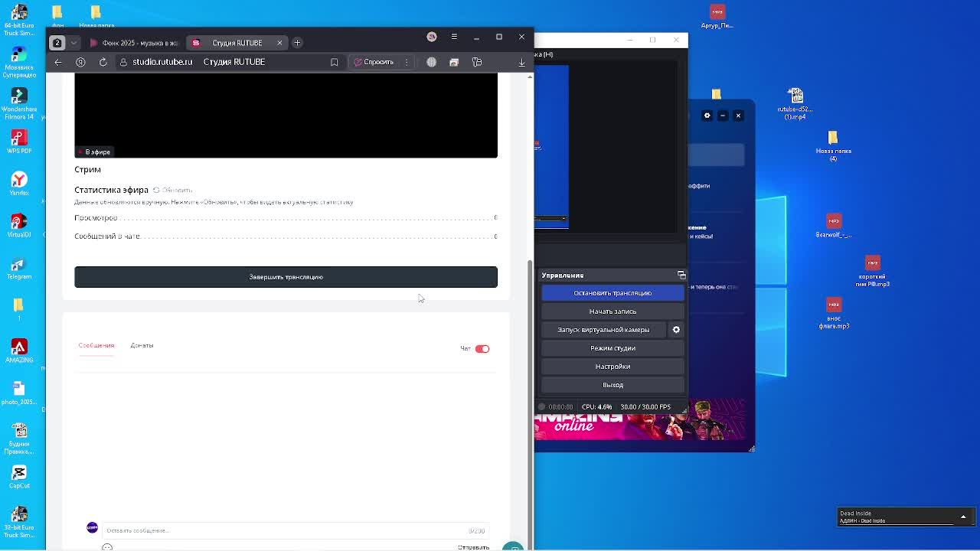This screenshot has width=980, height=551.
Task: Select the внос флага.mp3 desktop file
Action: pyautogui.click(x=834, y=313)
